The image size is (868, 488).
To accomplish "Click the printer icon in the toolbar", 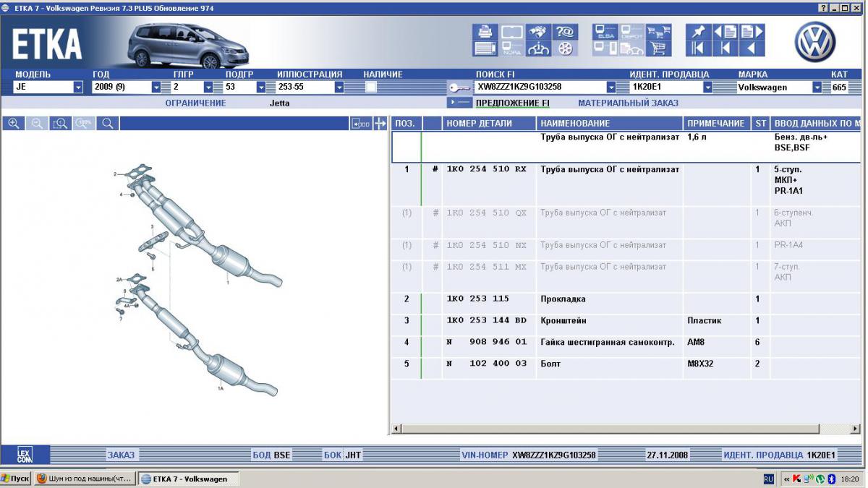I will (x=485, y=32).
